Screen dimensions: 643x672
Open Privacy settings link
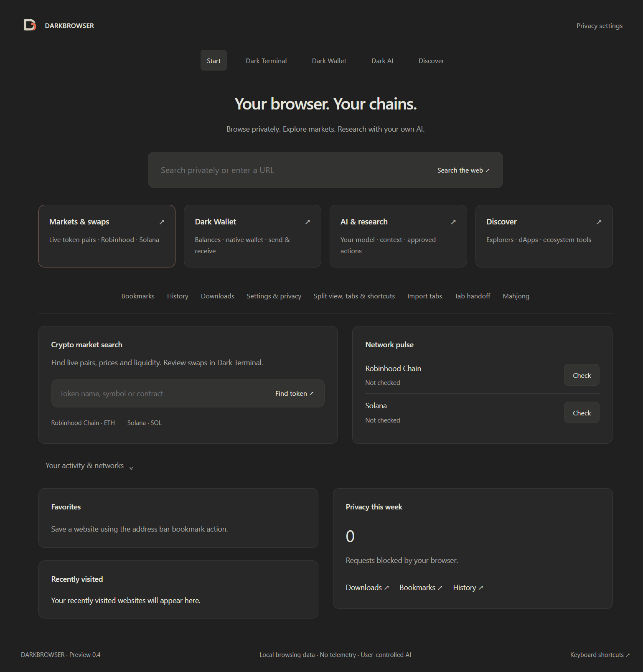coord(600,25)
